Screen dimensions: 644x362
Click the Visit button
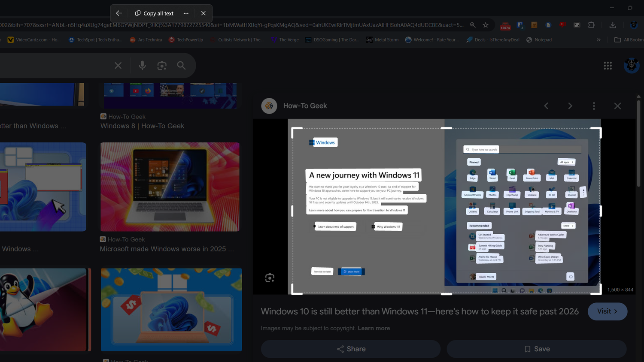608,311
